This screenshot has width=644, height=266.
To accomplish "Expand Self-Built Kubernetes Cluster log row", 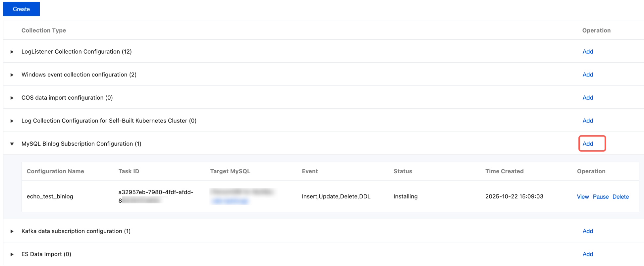I will 12,121.
